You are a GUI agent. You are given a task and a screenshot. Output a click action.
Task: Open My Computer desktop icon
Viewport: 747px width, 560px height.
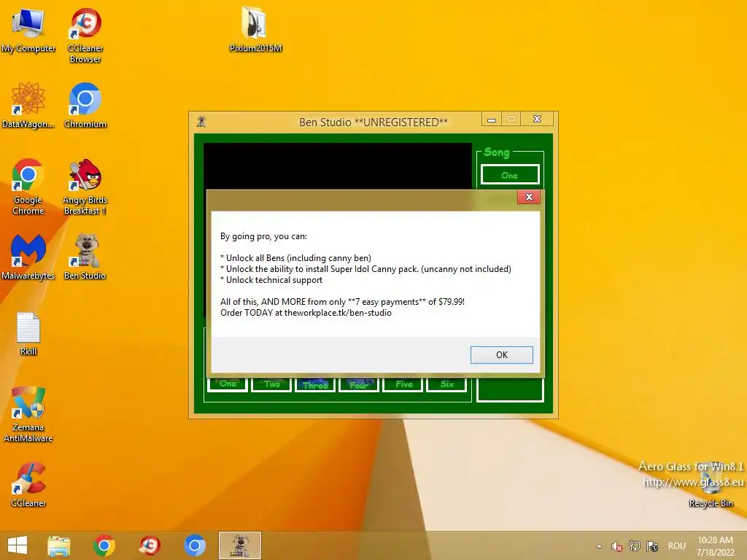28,29
